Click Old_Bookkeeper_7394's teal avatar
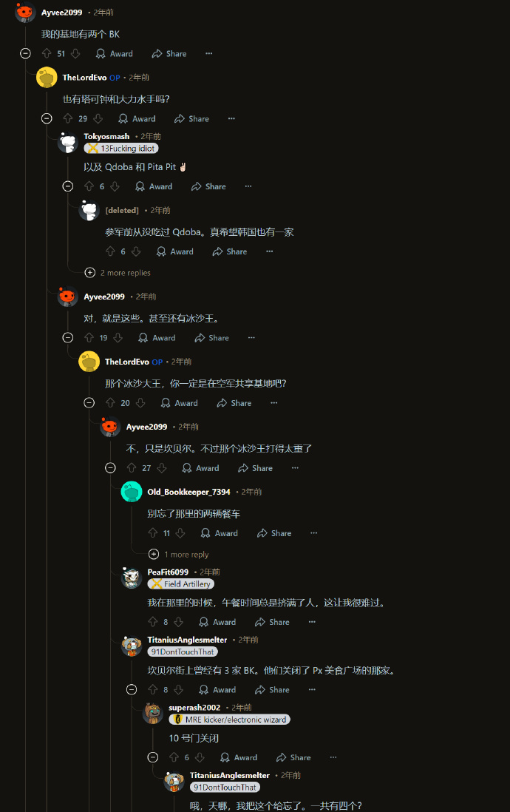Viewport: 510px width, 812px height. coord(132,492)
